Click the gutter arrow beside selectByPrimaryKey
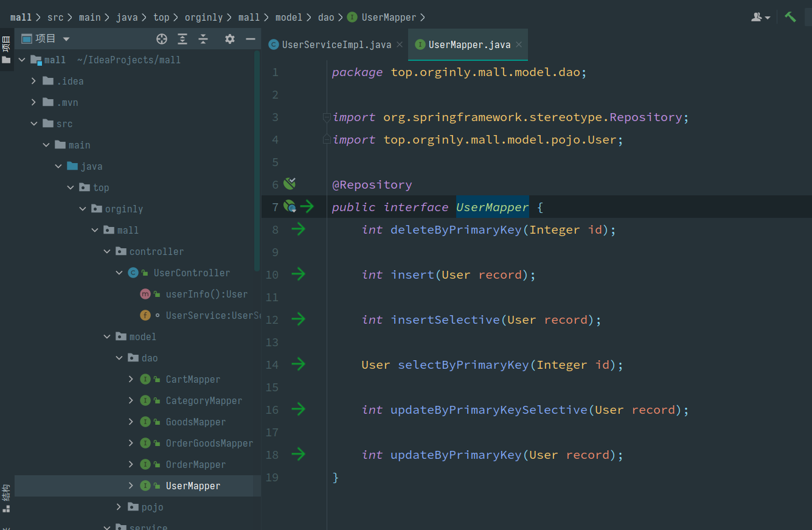The image size is (812, 530). [298, 364]
